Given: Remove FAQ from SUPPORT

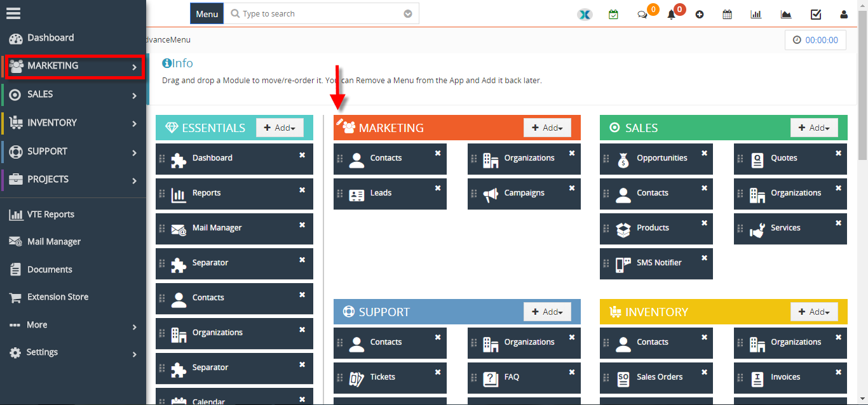Looking at the screenshot, I should [572, 373].
